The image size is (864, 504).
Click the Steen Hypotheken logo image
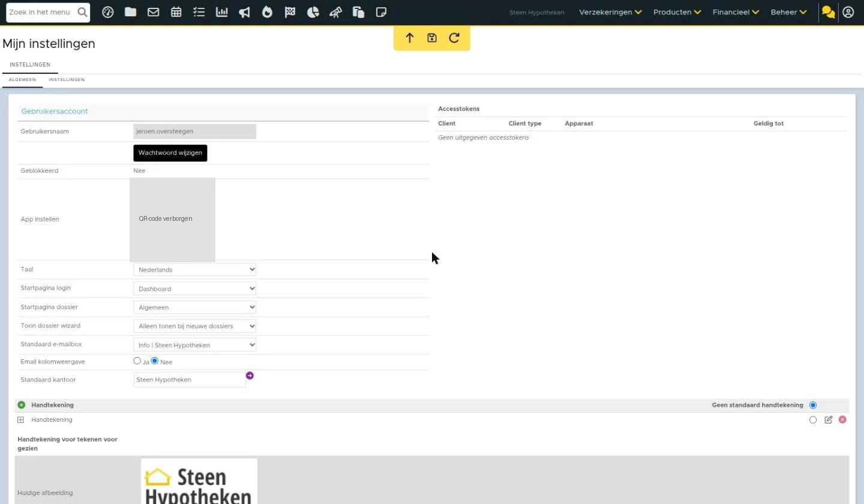(x=199, y=481)
